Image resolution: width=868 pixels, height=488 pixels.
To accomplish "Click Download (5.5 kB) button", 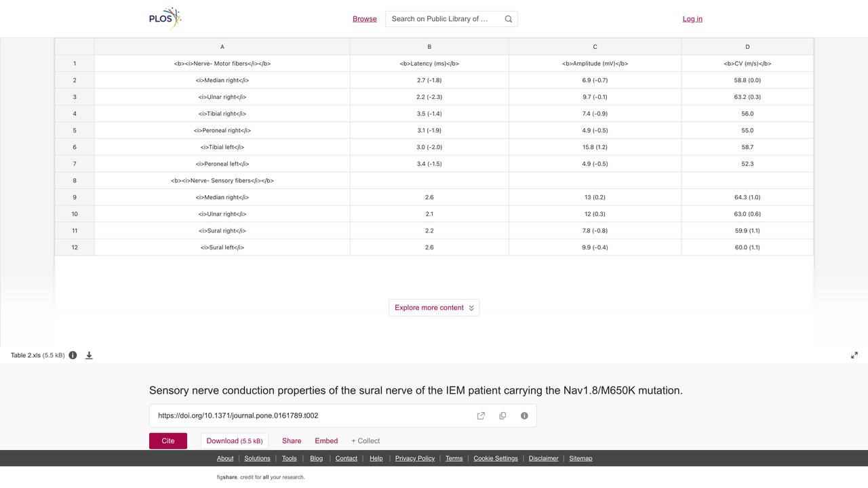I will (235, 441).
